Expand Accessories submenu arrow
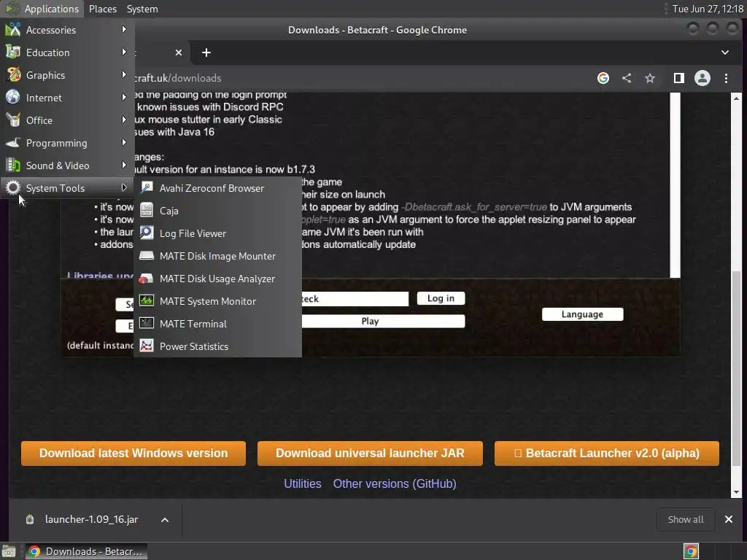The width and height of the screenshot is (747, 560). pyautogui.click(x=124, y=29)
